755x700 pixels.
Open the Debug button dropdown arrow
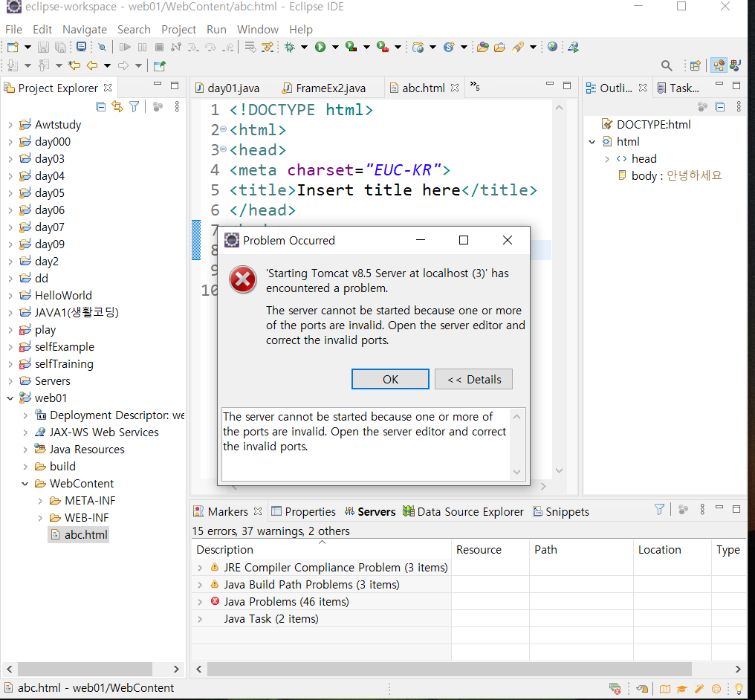(305, 47)
